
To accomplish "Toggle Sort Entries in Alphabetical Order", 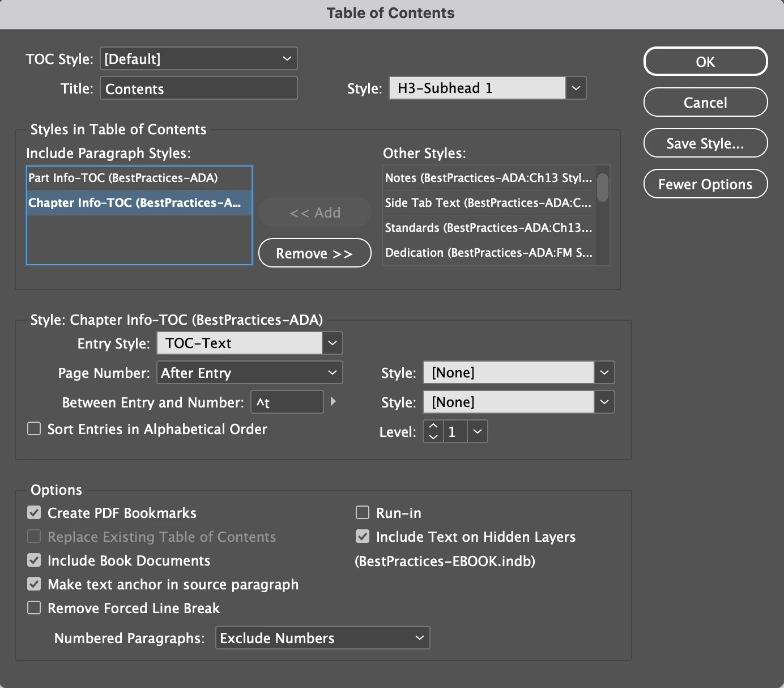I will 34,428.
